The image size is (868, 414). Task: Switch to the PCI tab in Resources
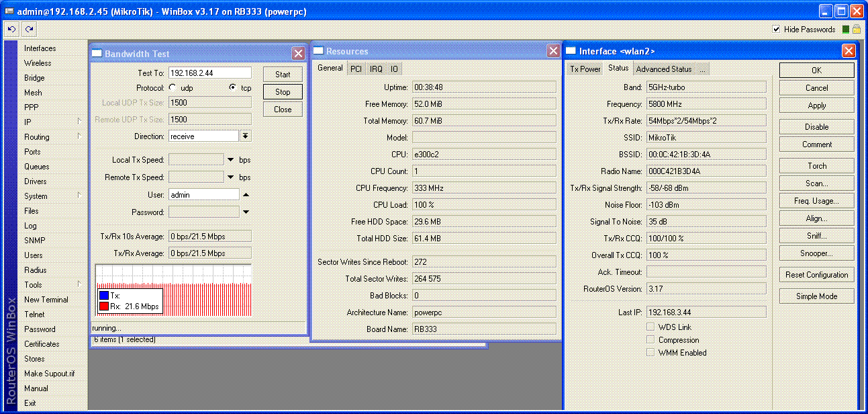click(x=356, y=69)
